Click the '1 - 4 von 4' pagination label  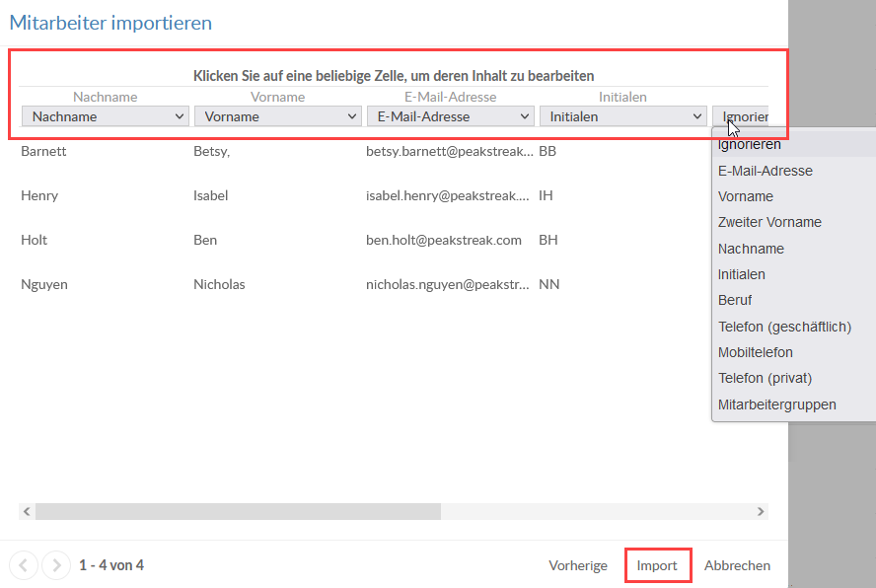(111, 565)
